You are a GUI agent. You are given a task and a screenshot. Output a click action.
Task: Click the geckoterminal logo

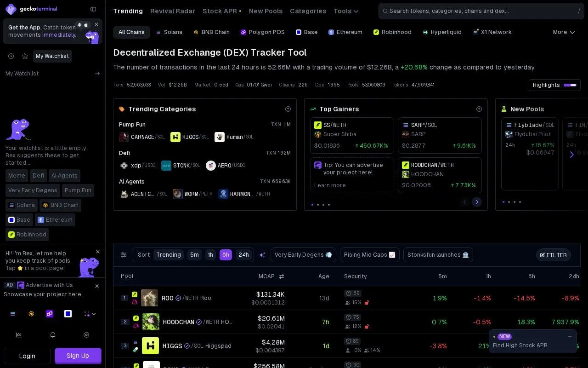tap(32, 9)
